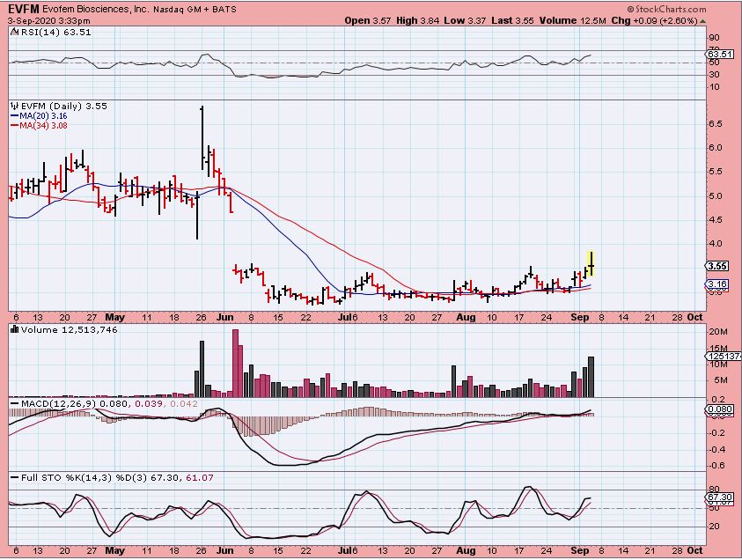Click the yellow highlighted latest price bar

pyautogui.click(x=591, y=264)
